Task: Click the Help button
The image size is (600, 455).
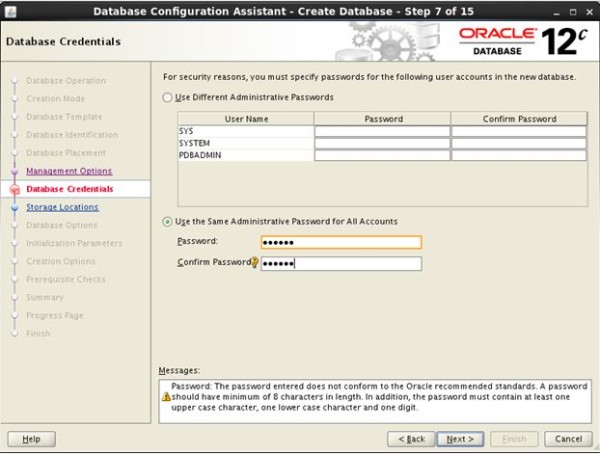Action: [32, 439]
